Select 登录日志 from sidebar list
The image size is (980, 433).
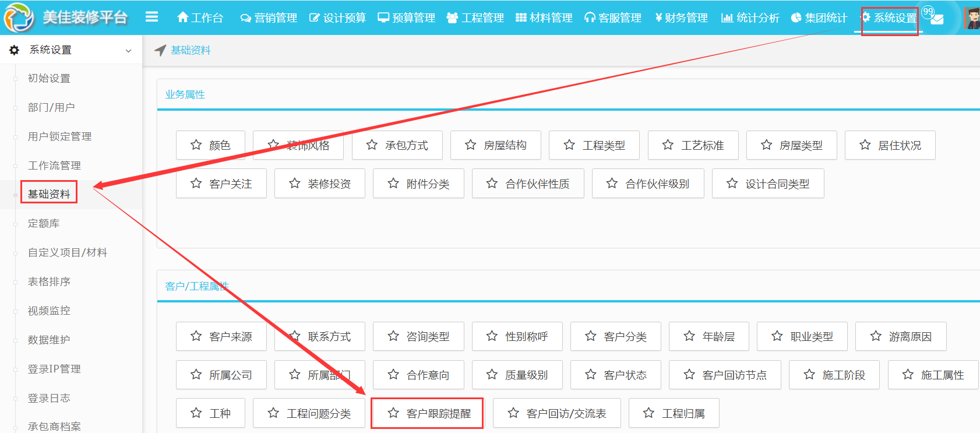coord(49,398)
